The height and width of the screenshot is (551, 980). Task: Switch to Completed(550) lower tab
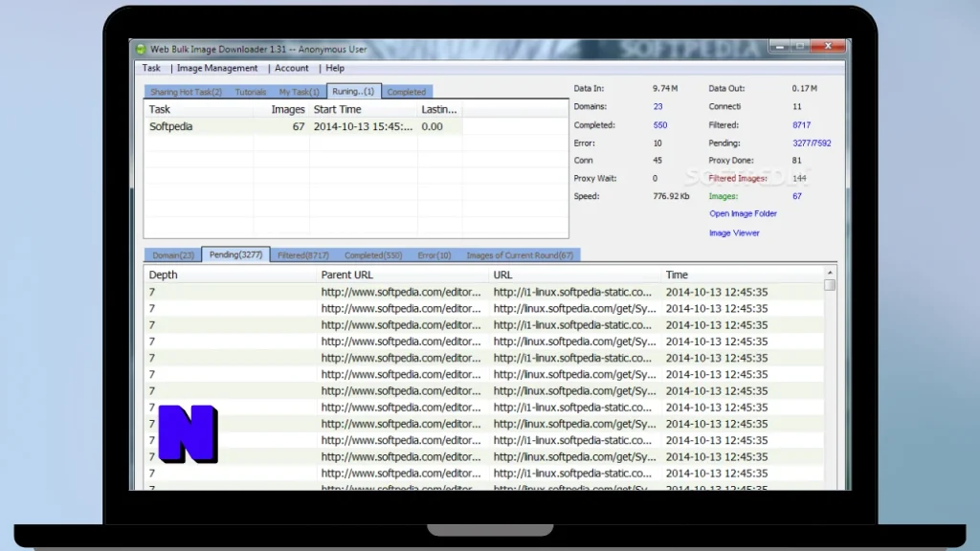click(373, 255)
